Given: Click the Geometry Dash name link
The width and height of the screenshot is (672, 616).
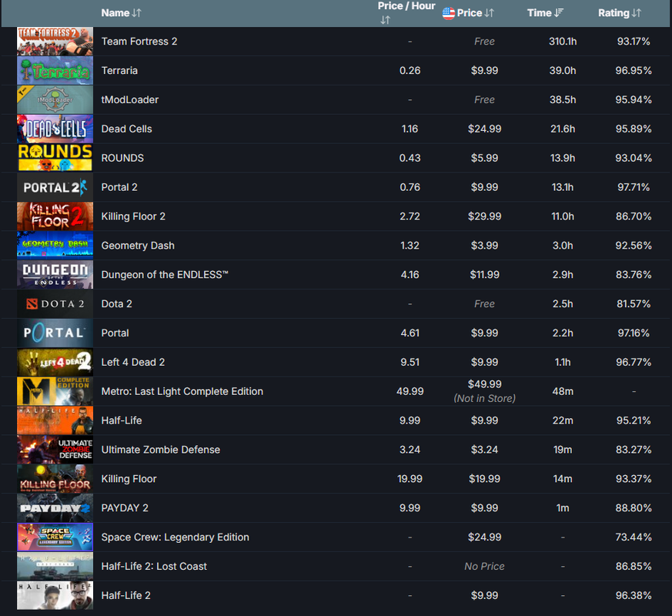Looking at the screenshot, I should pyautogui.click(x=138, y=245).
